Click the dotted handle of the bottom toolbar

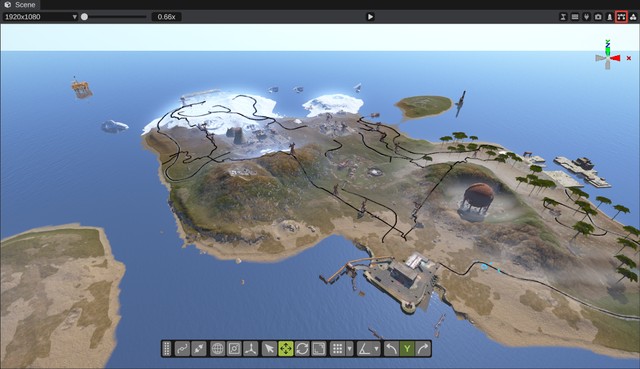[167, 349]
